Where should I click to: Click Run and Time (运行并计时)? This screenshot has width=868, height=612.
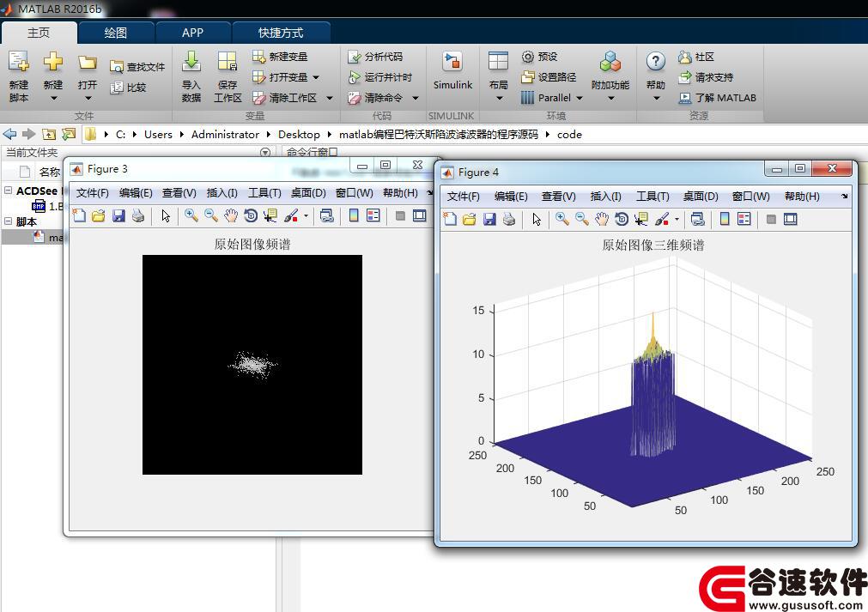pos(379,77)
